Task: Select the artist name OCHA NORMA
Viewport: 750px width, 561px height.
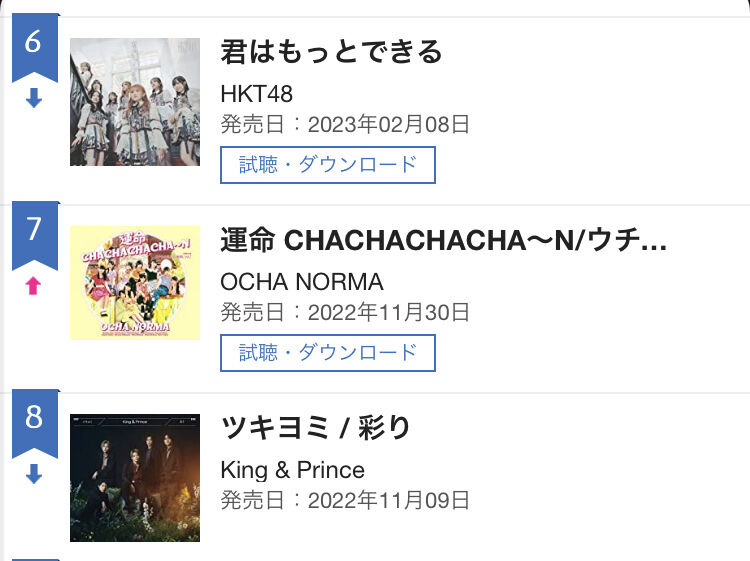Action: pos(302,282)
